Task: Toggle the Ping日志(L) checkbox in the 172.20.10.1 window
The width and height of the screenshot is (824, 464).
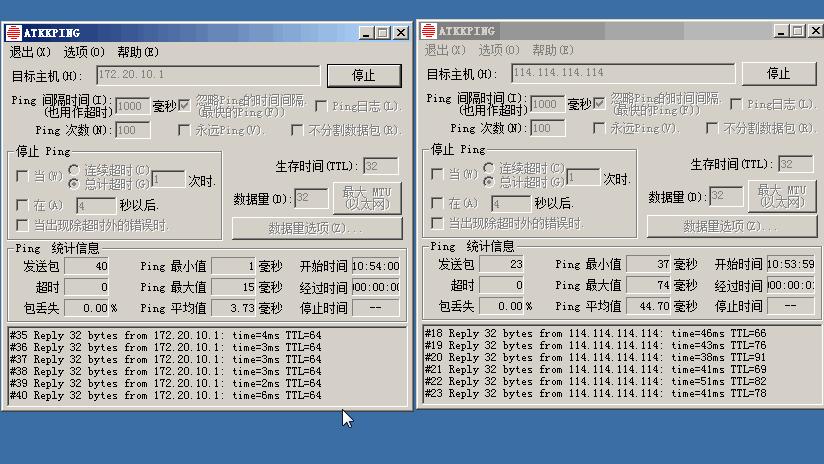Action: 322,106
